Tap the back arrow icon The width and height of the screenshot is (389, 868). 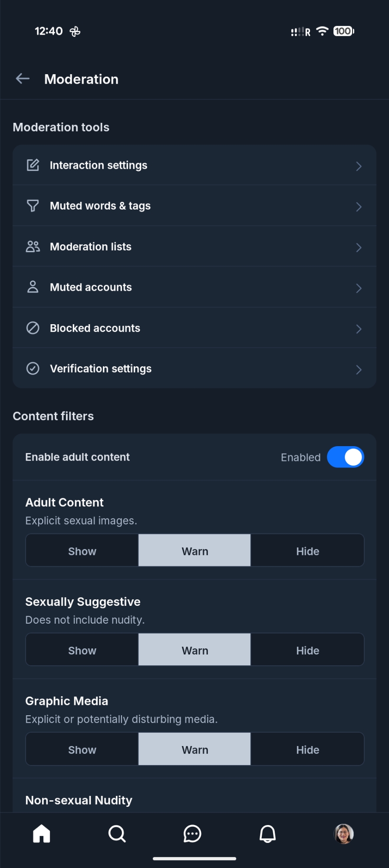click(x=23, y=79)
